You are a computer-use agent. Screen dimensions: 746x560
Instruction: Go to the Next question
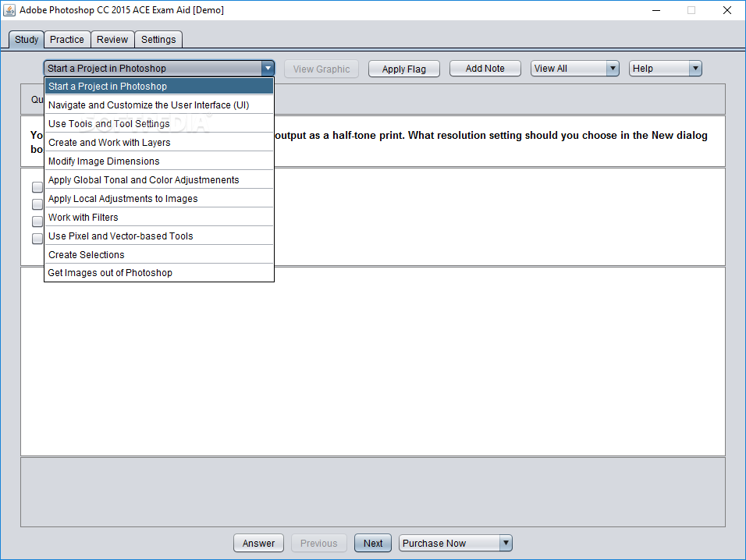pyautogui.click(x=373, y=544)
